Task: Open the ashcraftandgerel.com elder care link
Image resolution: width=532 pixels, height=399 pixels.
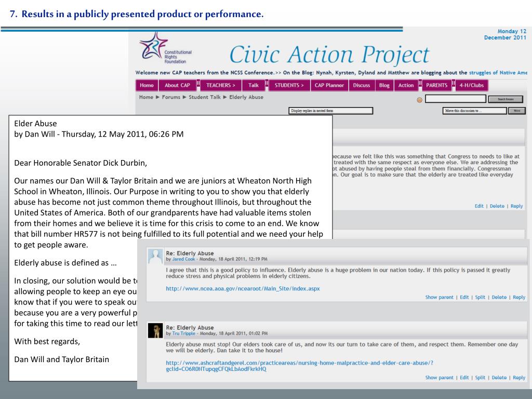Action: coord(299,366)
